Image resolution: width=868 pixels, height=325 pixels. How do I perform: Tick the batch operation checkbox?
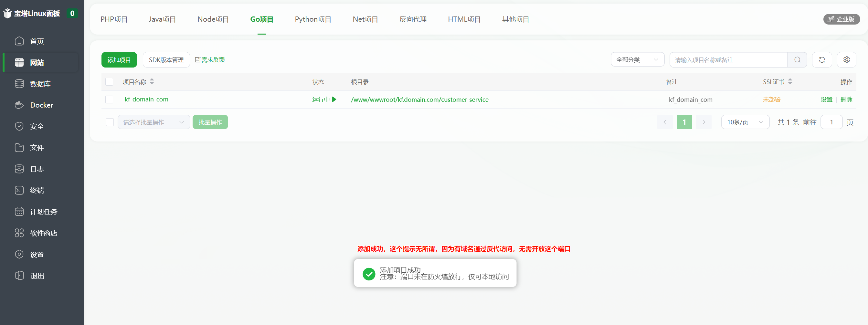pos(110,122)
